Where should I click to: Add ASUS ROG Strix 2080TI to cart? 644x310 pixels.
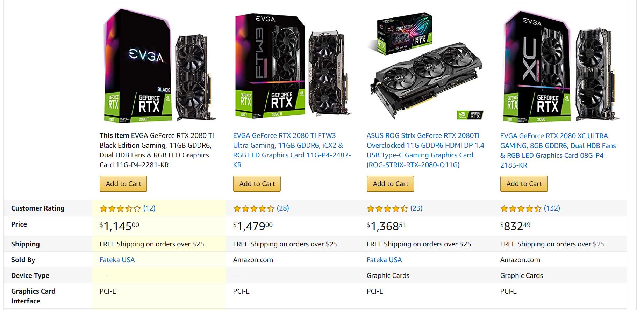(390, 184)
